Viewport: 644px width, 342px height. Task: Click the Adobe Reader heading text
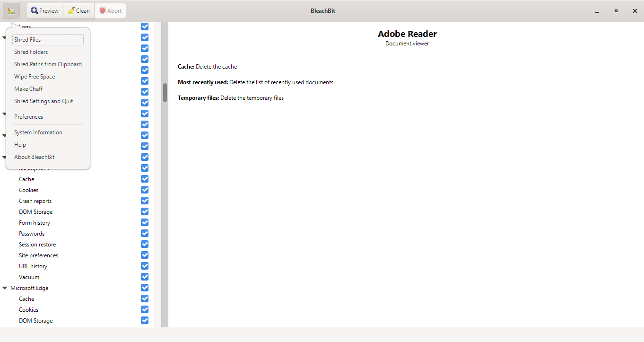coord(407,34)
